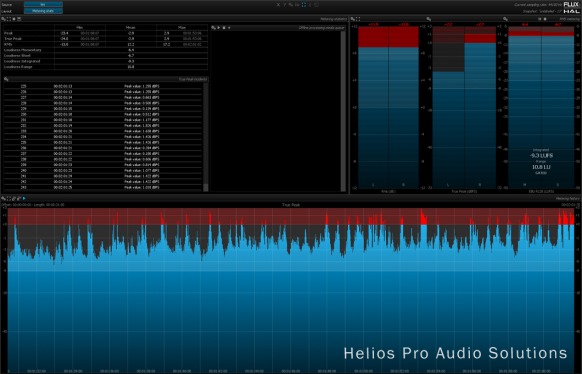This screenshot has height=374, width=582.
Task: Click the offline processing queue scrollbar
Action: [343, 111]
